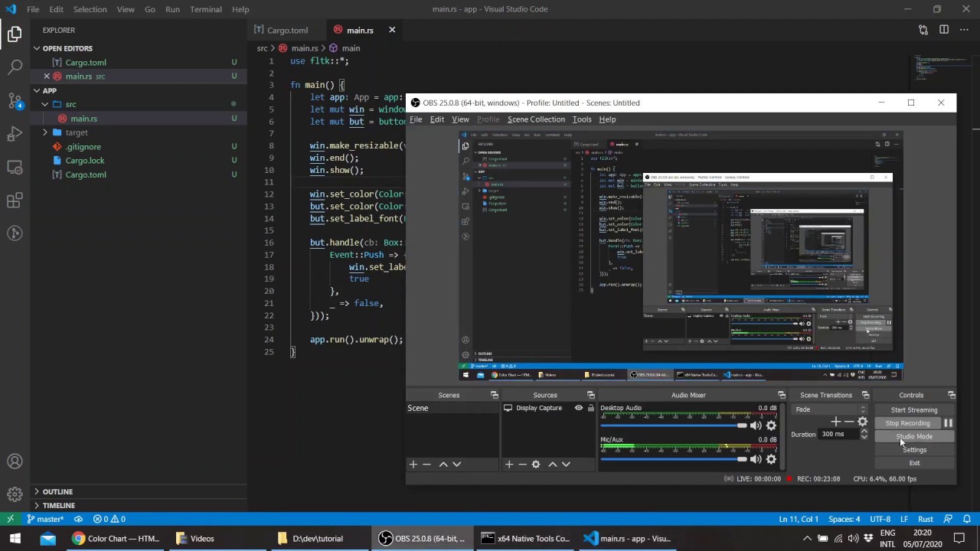This screenshot has height=551, width=980.
Task: Collapse the APP folder section
Action: pyautogui.click(x=36, y=90)
